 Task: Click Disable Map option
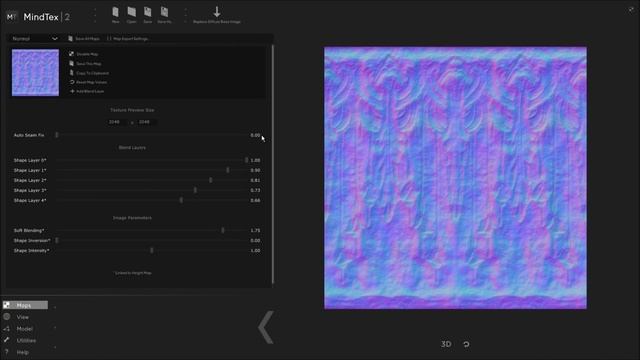84,54
